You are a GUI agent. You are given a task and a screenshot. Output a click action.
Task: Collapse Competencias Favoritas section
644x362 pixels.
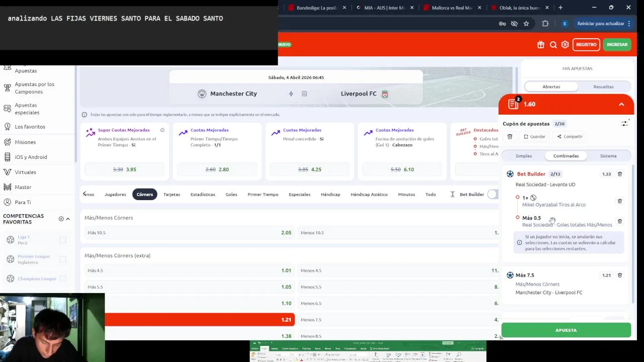(x=68, y=219)
